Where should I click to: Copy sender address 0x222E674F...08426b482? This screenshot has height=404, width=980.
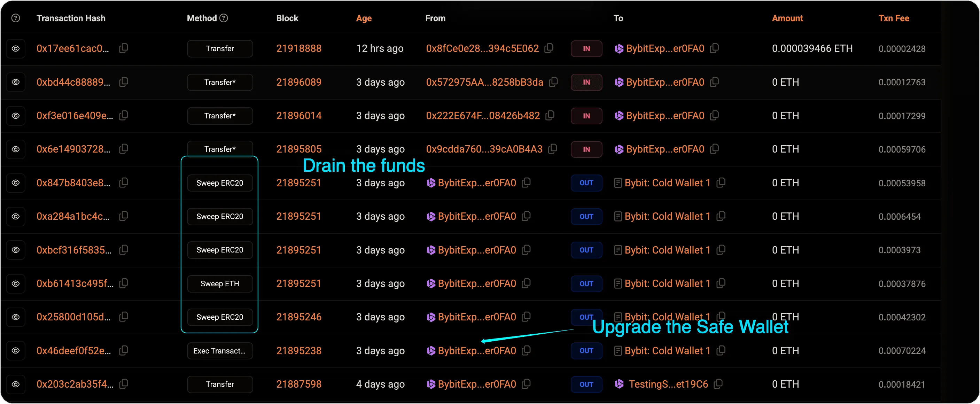click(550, 115)
